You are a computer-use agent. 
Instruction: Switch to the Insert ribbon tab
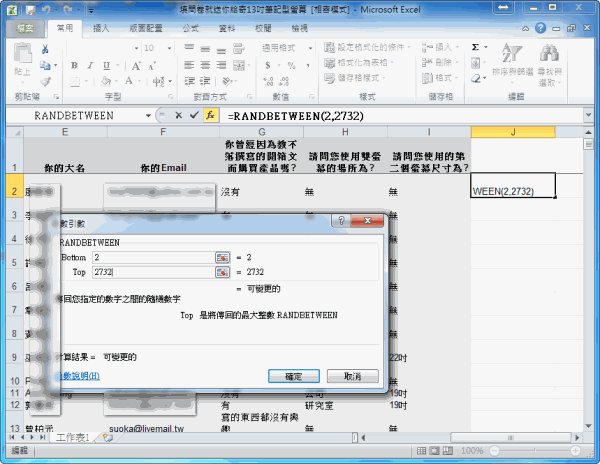pos(101,28)
